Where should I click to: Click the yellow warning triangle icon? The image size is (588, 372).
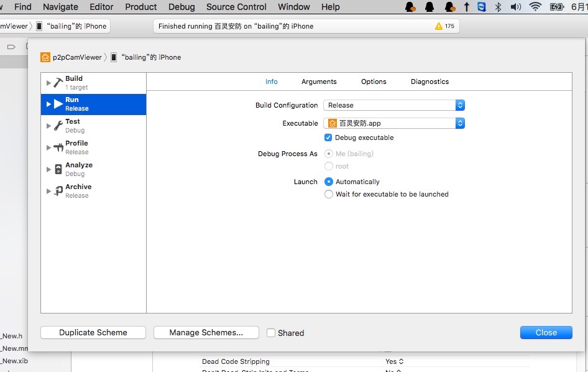(x=438, y=26)
